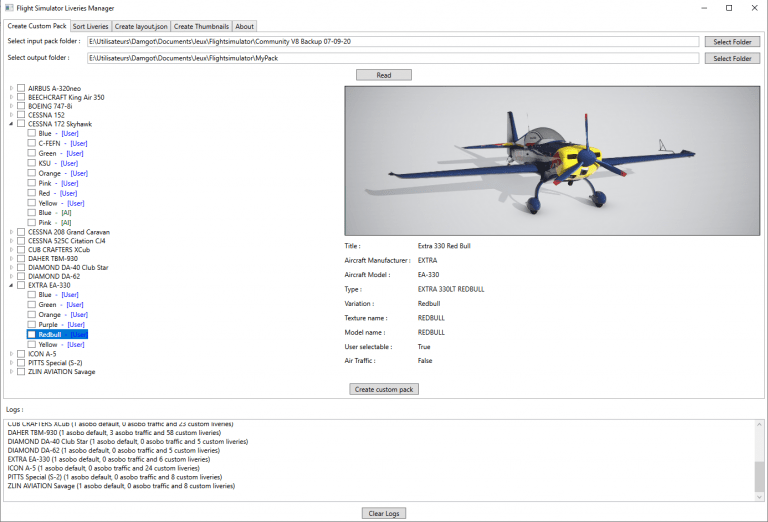The height and width of the screenshot is (522, 768).
Task: Edit the output folder path field
Action: click(x=393, y=58)
